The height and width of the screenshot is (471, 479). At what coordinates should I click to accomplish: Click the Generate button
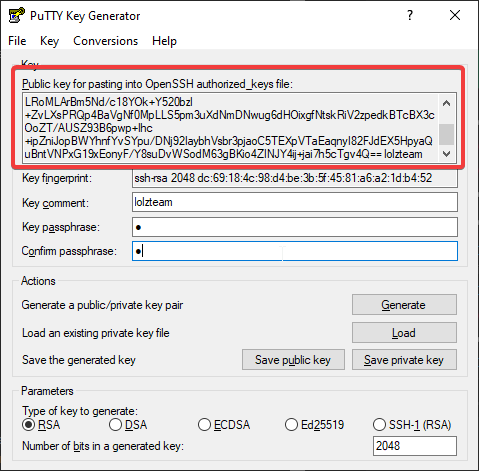click(404, 304)
